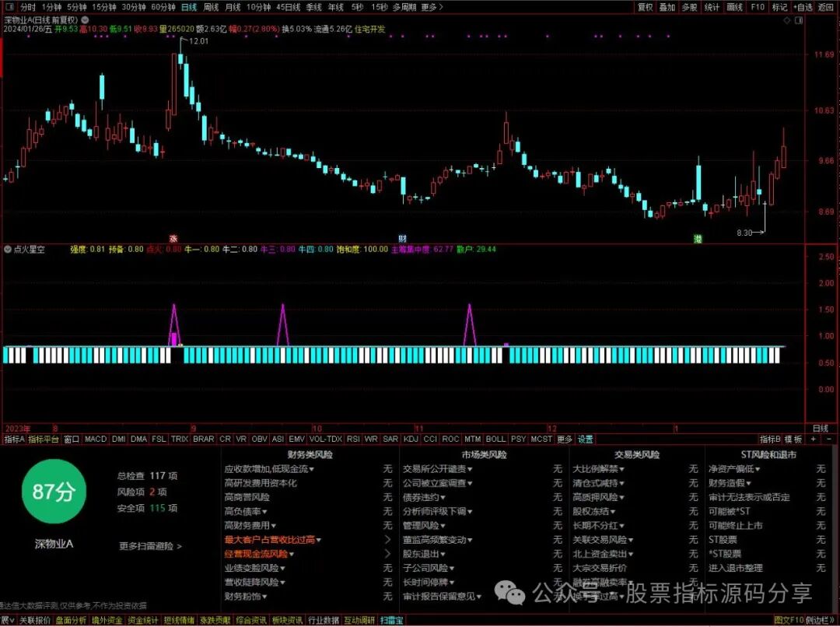
Task: Click the 复权 button
Action: pyautogui.click(x=645, y=7)
